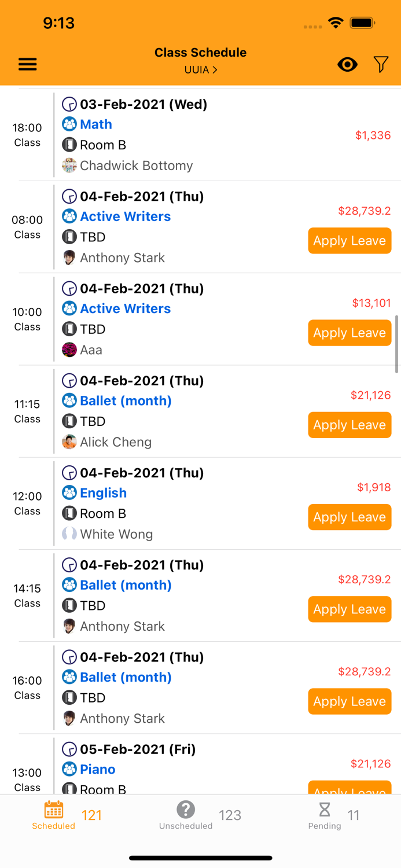
Task: Tap the room icon beside Room B at 18:00
Action: click(69, 145)
